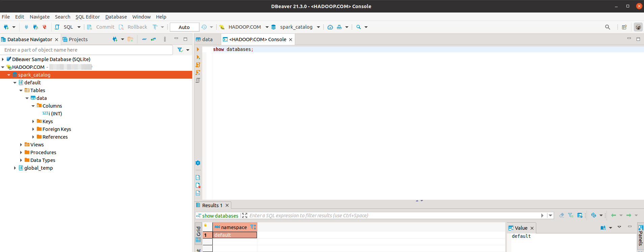
Task: Click the namespace column header
Action: pos(235,227)
